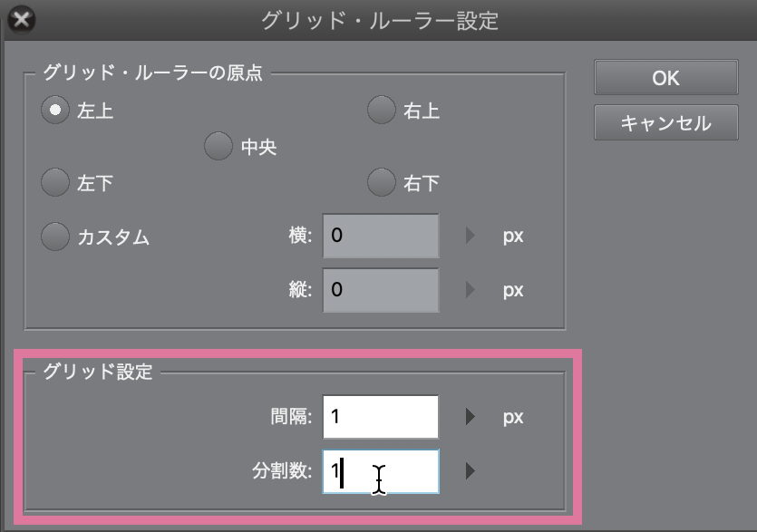Expand the 間隔 value slider arrow
The image size is (757, 532).
(x=471, y=417)
